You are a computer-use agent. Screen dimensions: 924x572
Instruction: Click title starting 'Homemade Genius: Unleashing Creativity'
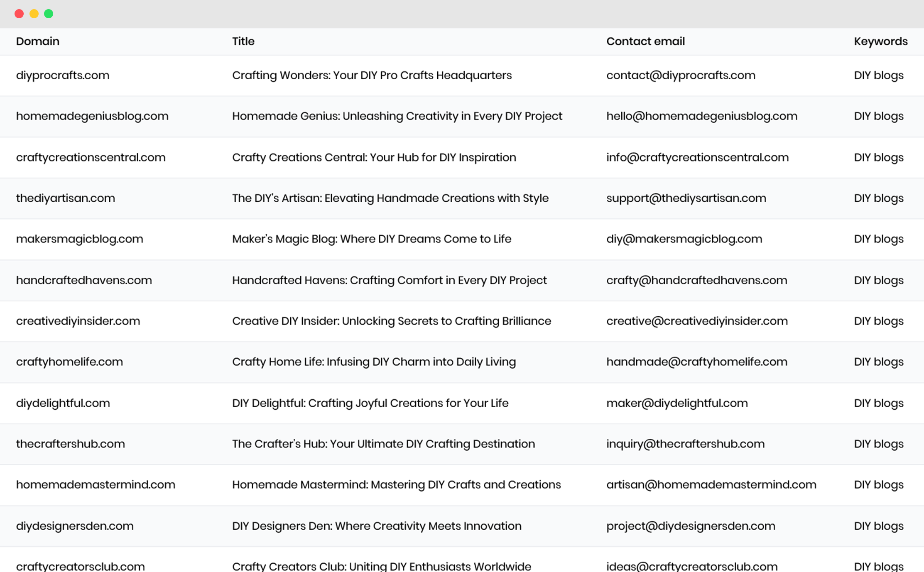(x=397, y=116)
